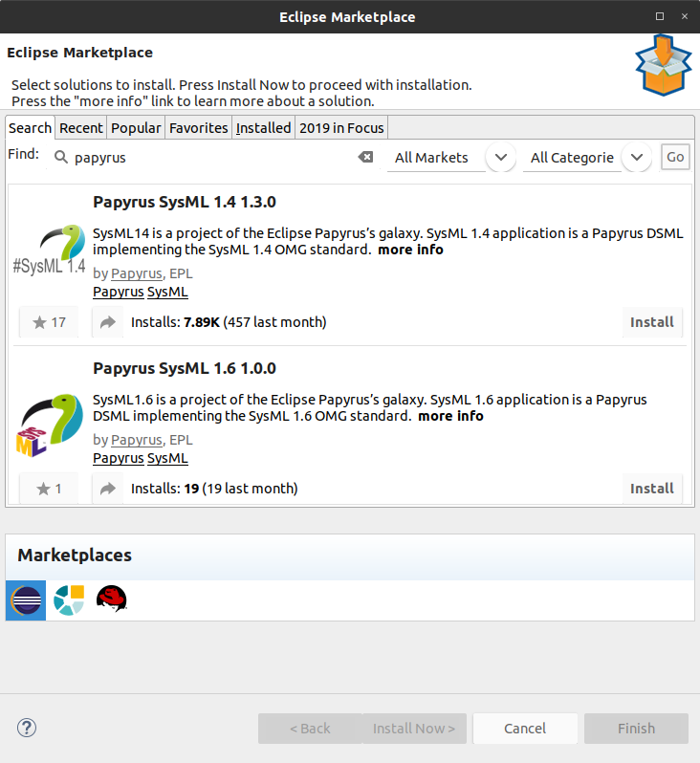This screenshot has height=763, width=700.
Task: Click the #SysML 1.4 logo thumbnail
Action: [x=49, y=251]
